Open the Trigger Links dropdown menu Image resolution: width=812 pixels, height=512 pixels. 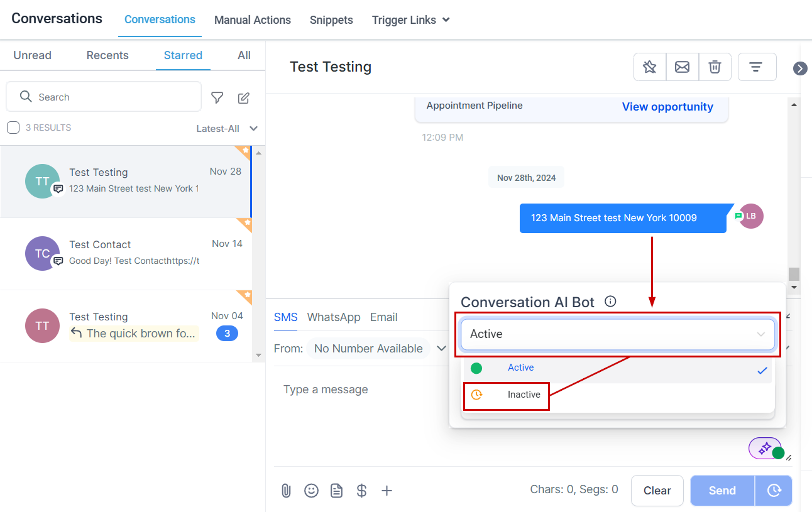click(x=410, y=20)
